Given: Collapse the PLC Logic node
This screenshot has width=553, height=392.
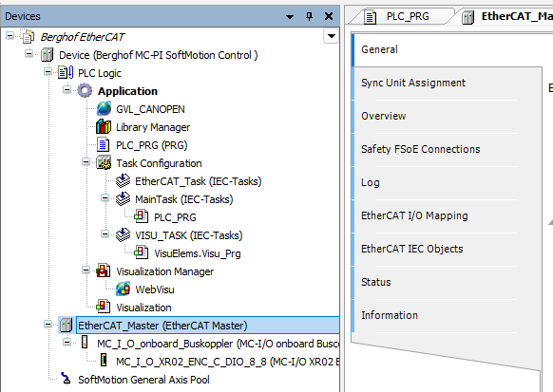Looking at the screenshot, I should pos(48,71).
